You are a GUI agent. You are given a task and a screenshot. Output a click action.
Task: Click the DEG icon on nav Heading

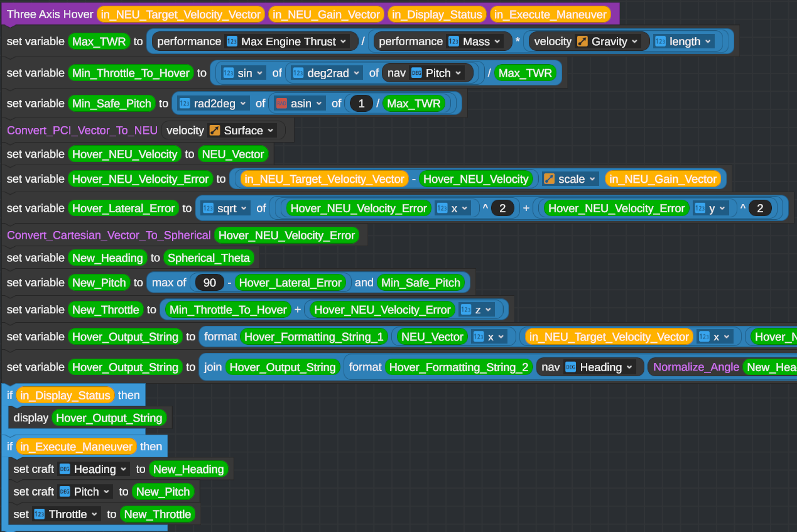coord(571,367)
